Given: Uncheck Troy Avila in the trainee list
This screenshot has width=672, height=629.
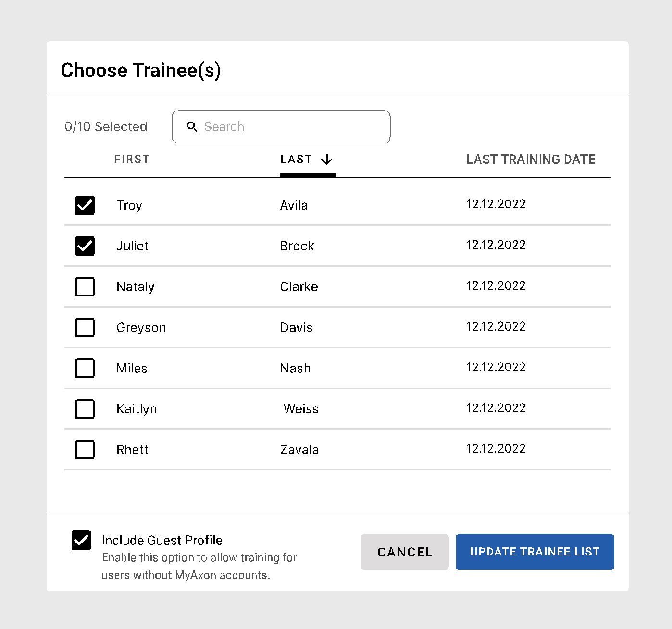Looking at the screenshot, I should (85, 205).
